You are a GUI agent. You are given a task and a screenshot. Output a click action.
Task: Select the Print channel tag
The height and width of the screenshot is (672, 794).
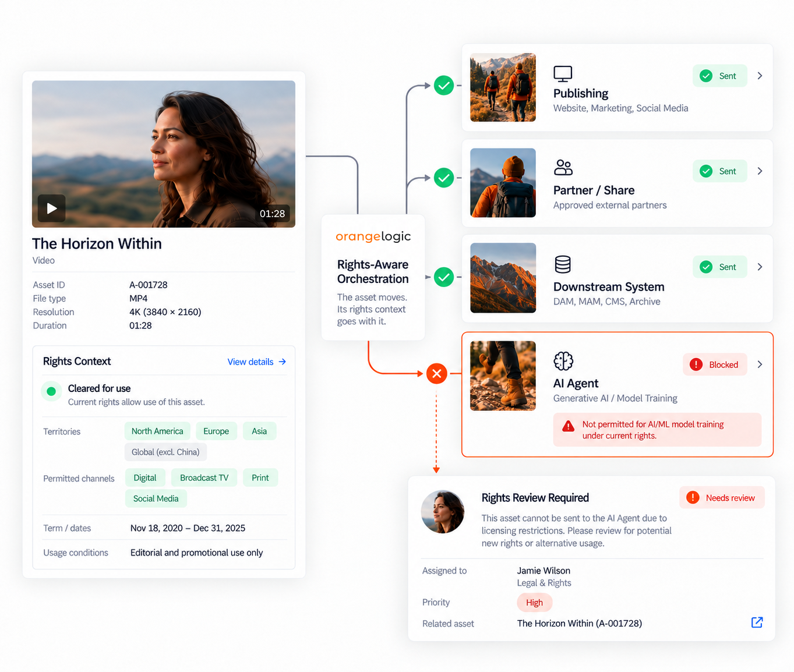(260, 478)
